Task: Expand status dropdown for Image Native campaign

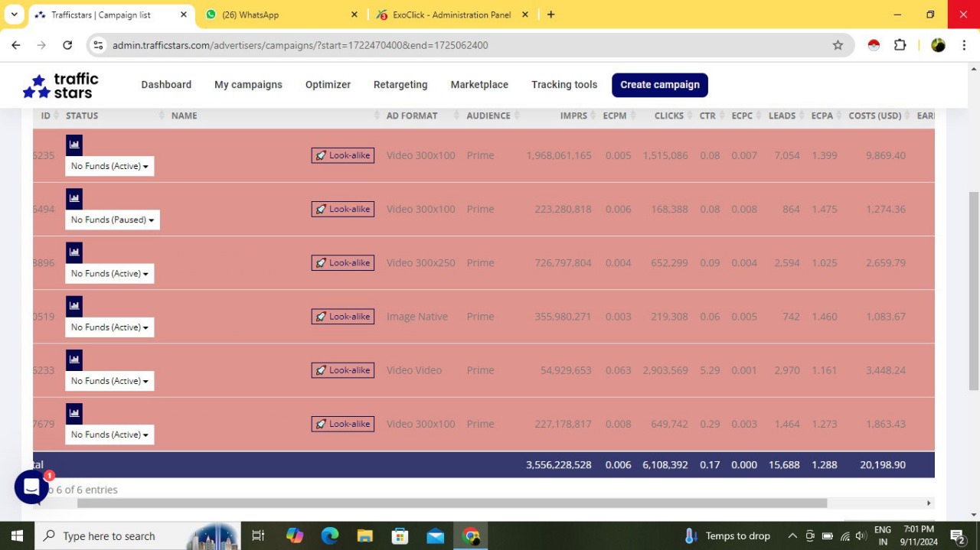Action: point(109,327)
